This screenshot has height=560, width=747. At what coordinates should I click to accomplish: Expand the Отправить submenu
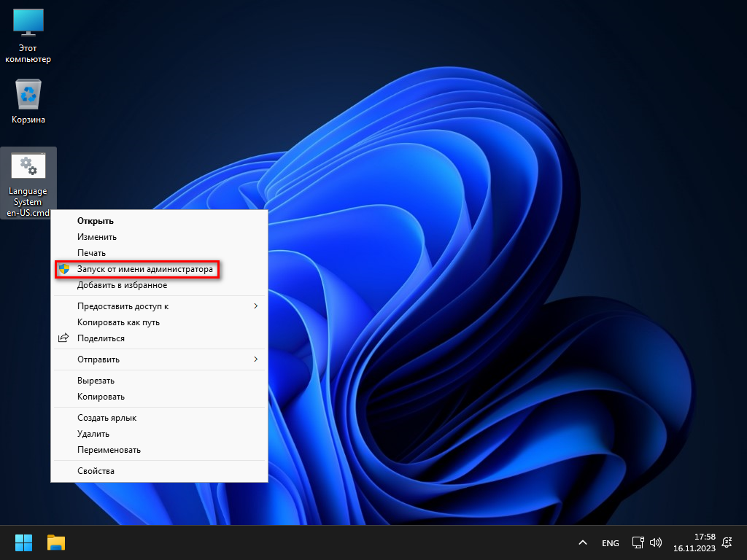tap(159, 359)
